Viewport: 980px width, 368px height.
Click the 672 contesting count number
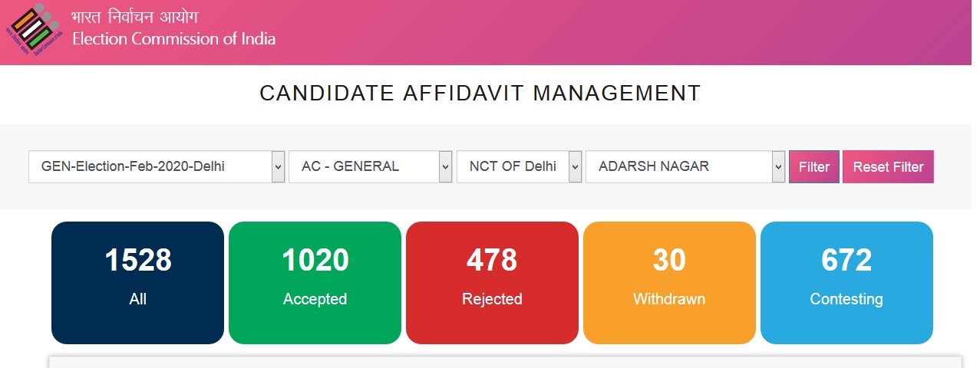point(846,261)
